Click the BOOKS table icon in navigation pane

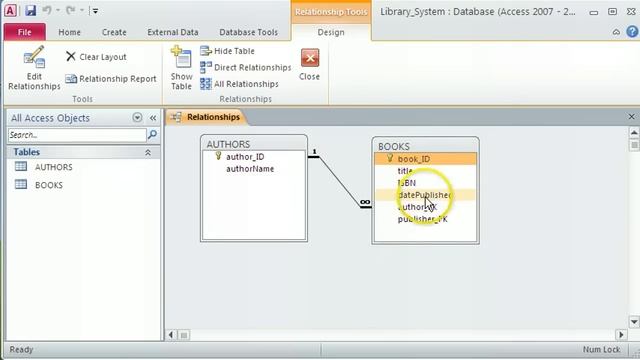point(21,184)
